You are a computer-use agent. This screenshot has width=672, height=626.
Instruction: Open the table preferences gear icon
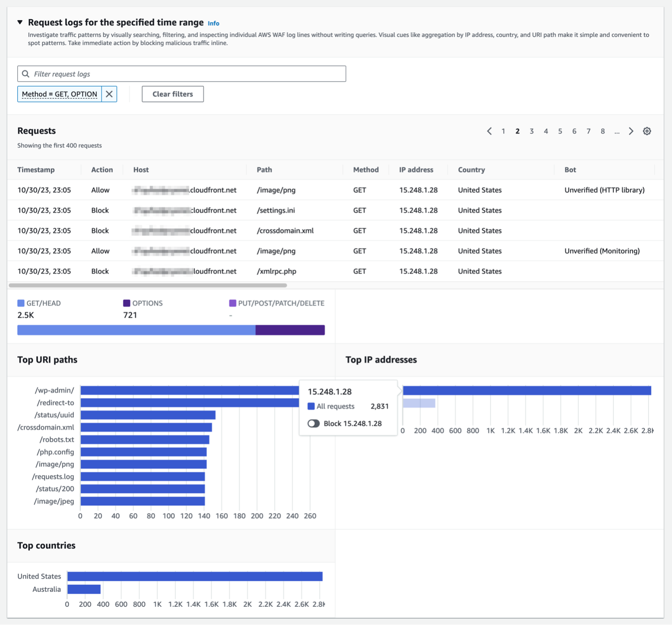coord(647,131)
